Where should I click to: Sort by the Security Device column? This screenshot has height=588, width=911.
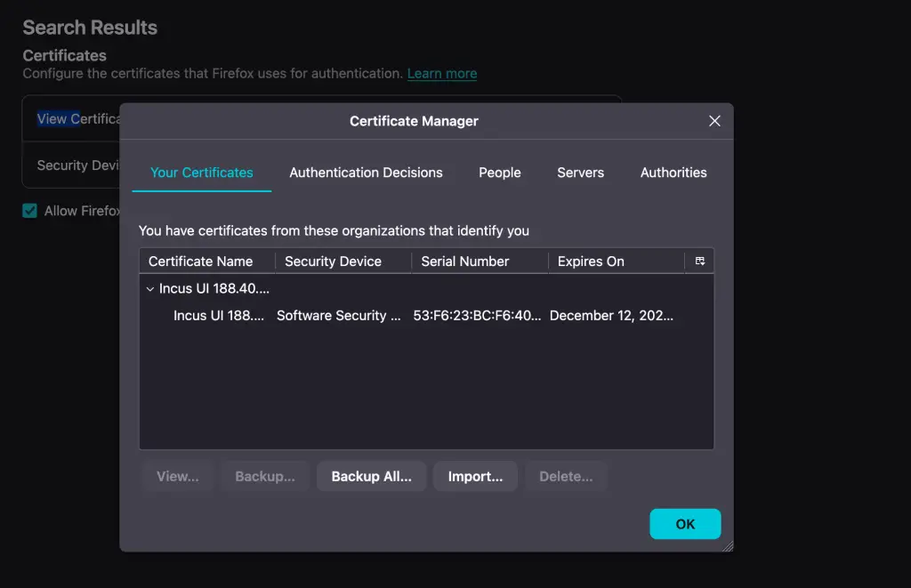pyautogui.click(x=333, y=261)
